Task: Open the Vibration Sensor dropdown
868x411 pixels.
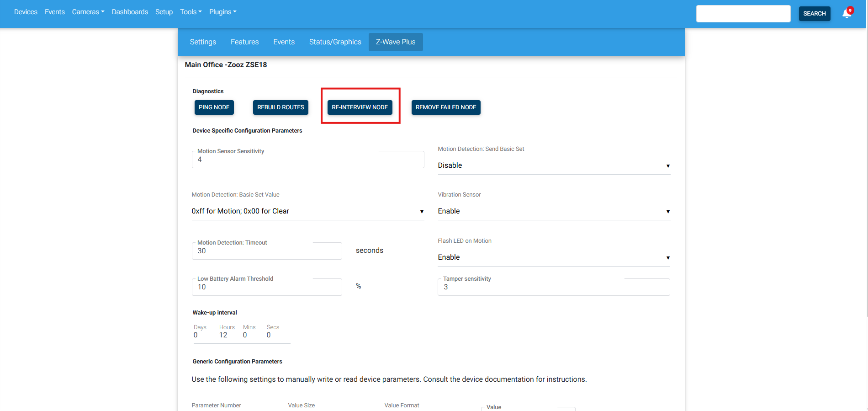Action: click(554, 211)
